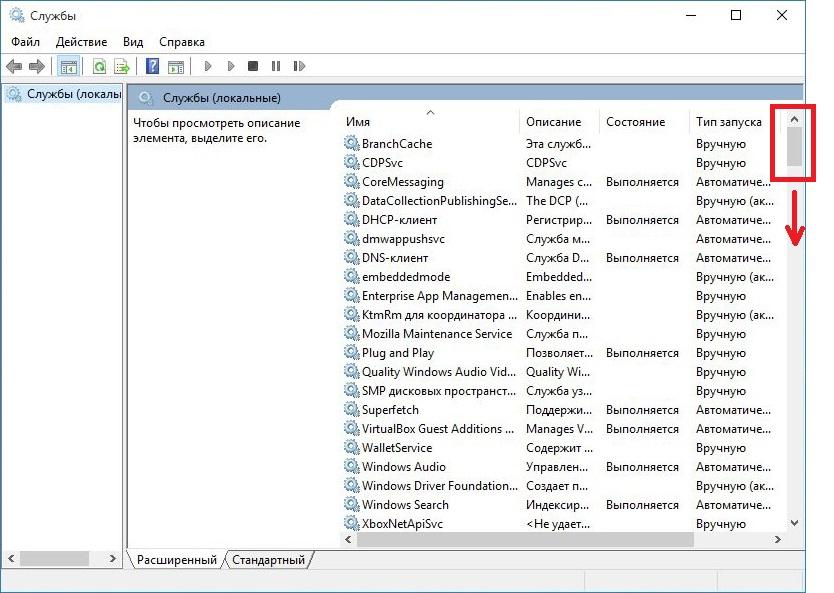Click the Службы title bar app icon

pyautogui.click(x=16, y=15)
